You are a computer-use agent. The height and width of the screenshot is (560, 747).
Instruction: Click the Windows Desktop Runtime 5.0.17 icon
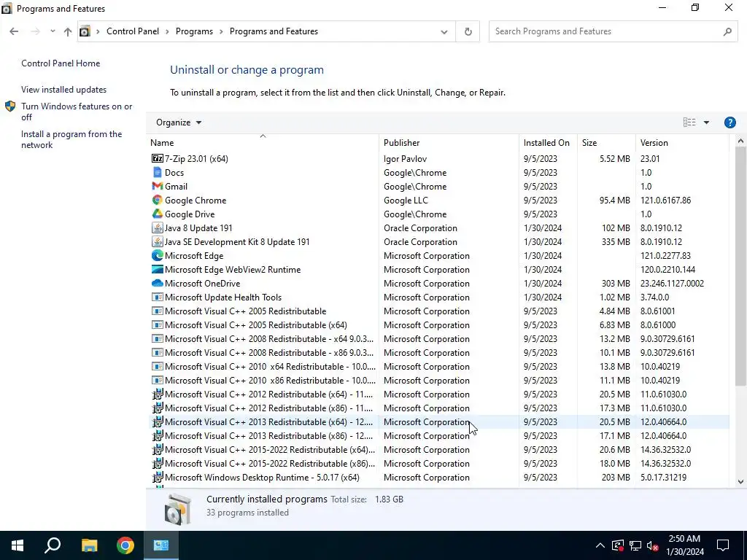click(x=158, y=477)
